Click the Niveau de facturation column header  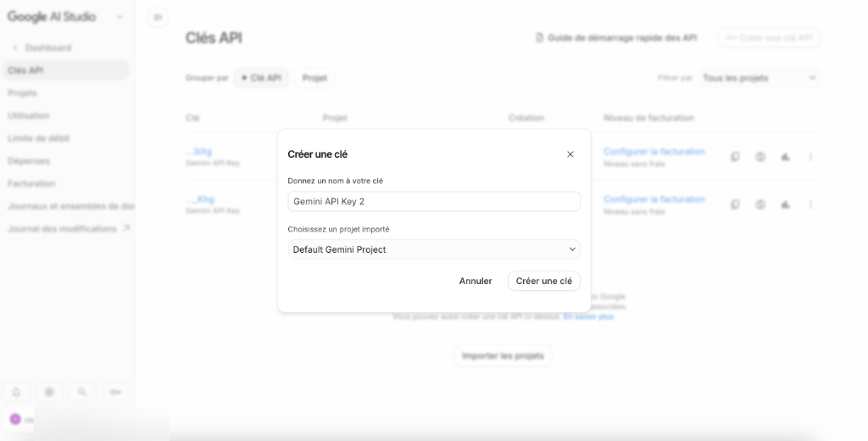pyautogui.click(x=648, y=118)
